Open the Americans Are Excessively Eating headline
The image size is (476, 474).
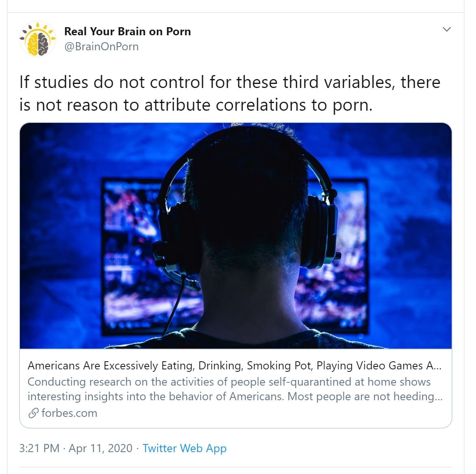(235, 366)
